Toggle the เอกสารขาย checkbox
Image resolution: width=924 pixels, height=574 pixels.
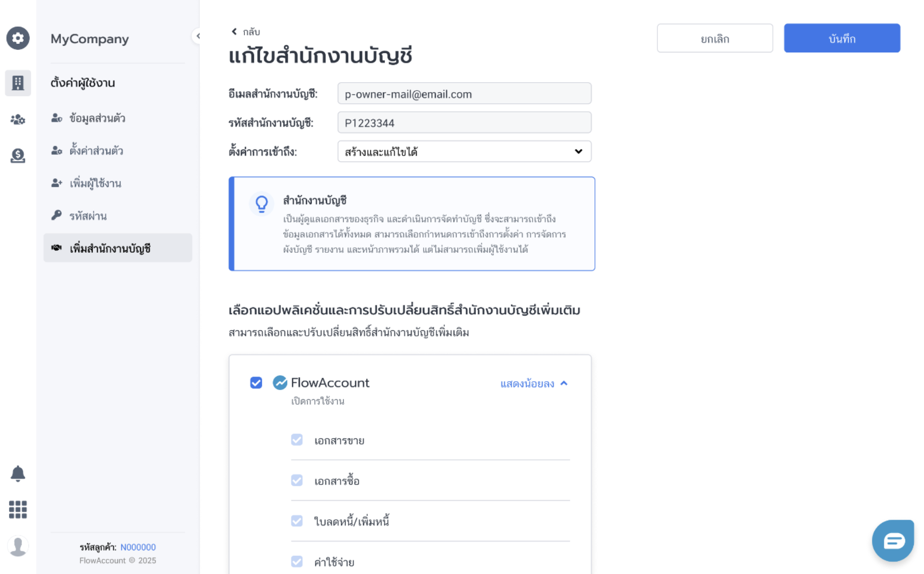tap(297, 440)
